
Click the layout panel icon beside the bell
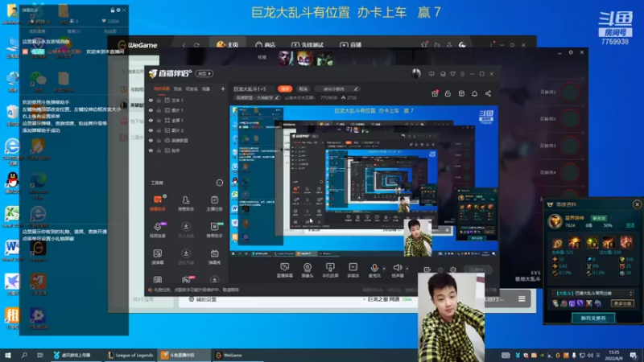click(x=461, y=93)
